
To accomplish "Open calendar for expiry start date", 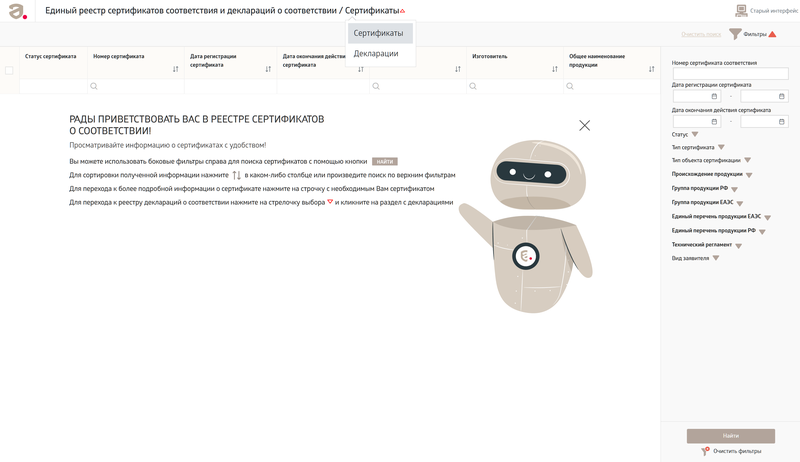I will click(714, 121).
